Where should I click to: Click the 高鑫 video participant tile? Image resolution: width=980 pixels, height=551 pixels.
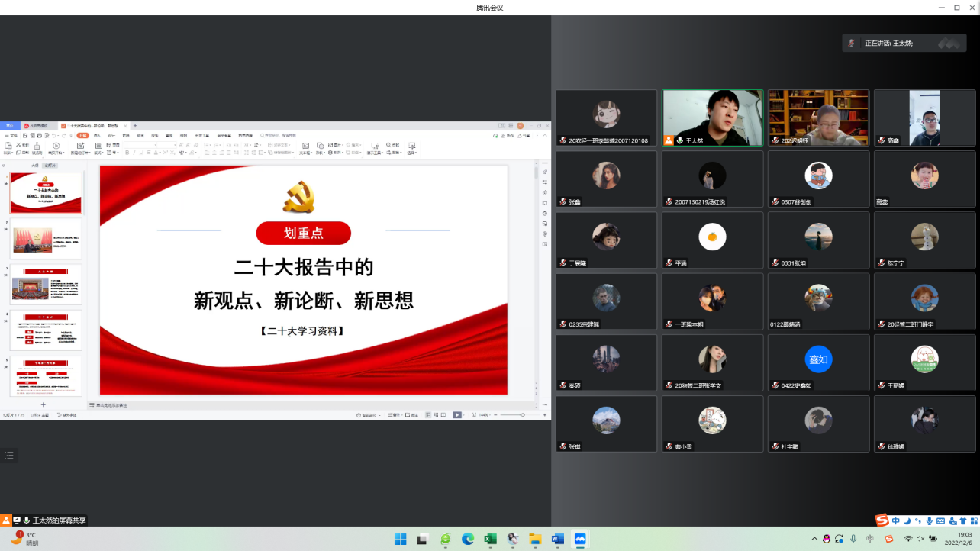(x=924, y=118)
